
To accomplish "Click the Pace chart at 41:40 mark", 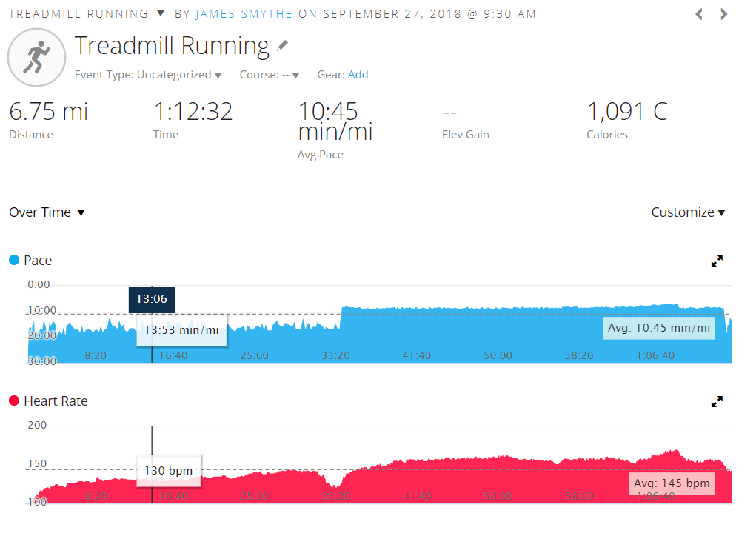I will tap(417, 333).
